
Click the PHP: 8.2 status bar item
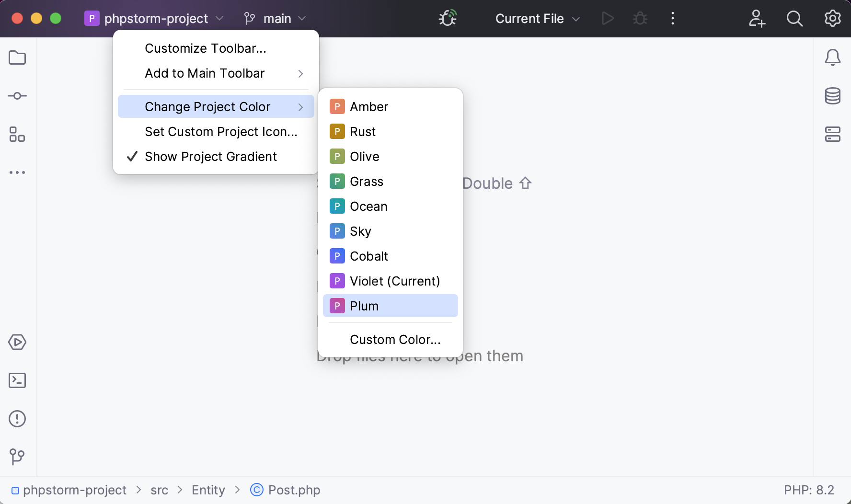tap(809, 490)
